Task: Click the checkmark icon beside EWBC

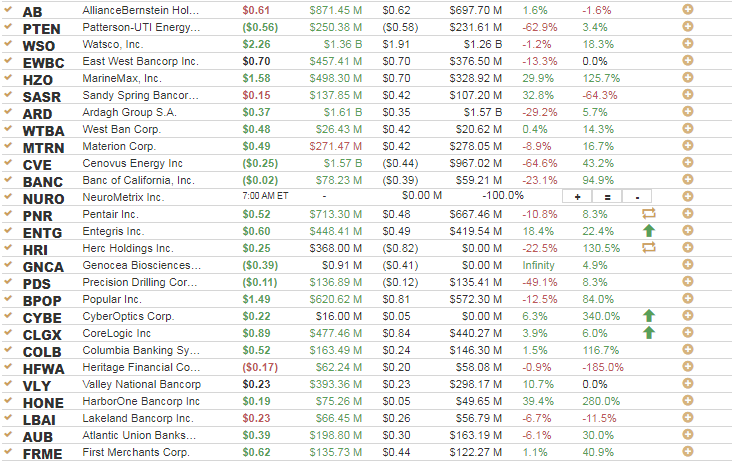Action: [x=8, y=60]
